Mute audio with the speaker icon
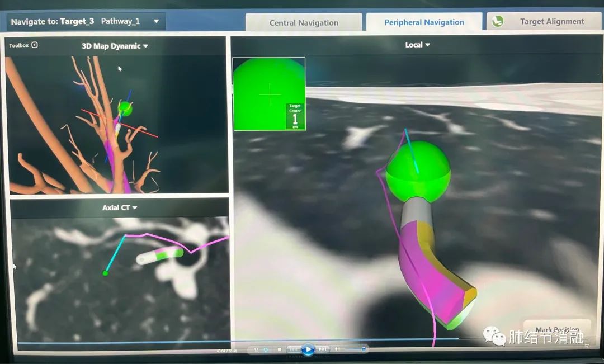Image resolution: width=604 pixels, height=364 pixels. pyautogui.click(x=337, y=349)
